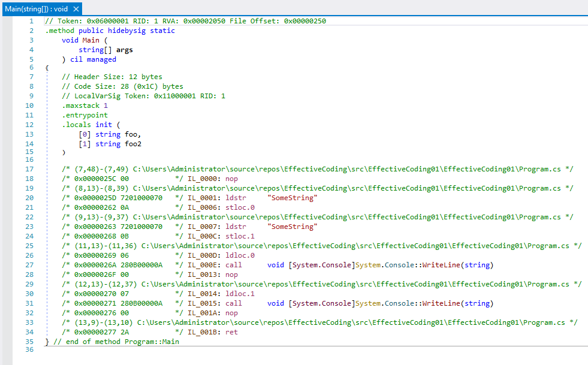Select the Main(string[]) : void tab
Screen dimensions: 588x365
36,9
